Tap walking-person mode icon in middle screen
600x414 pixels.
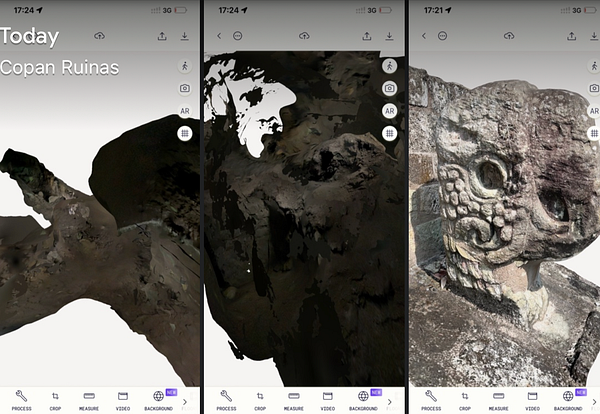click(390, 66)
